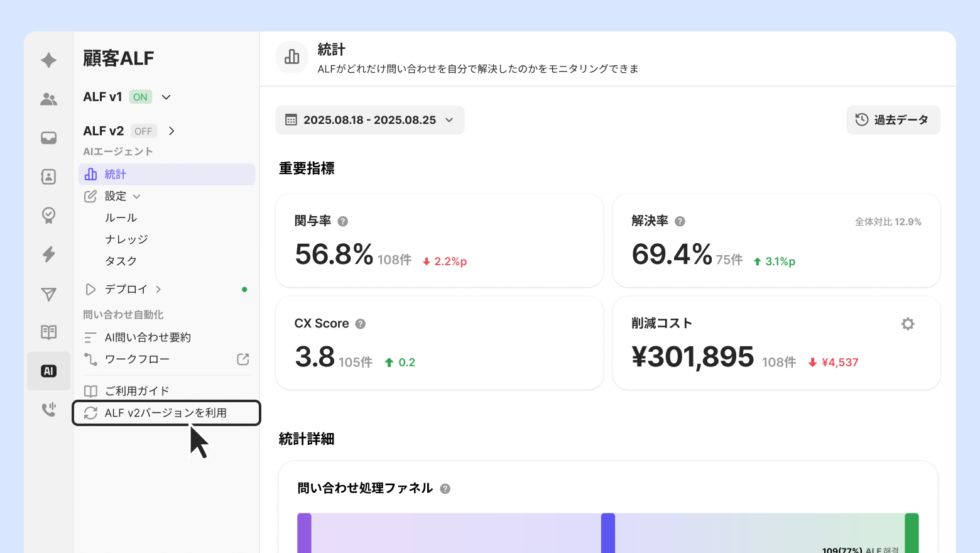Click help icon beside CX Score
The width and height of the screenshot is (980, 553).
tap(360, 324)
